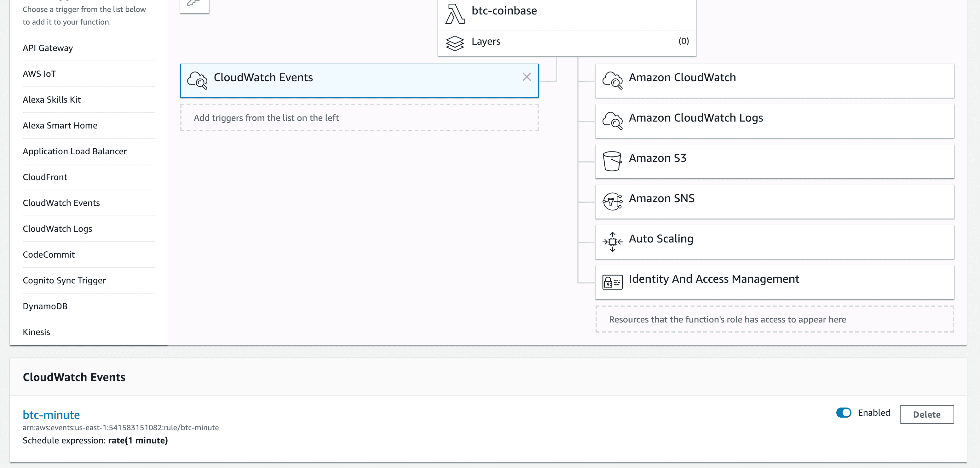Click the Amazon SNS icon
This screenshot has height=468, width=980.
612,202
